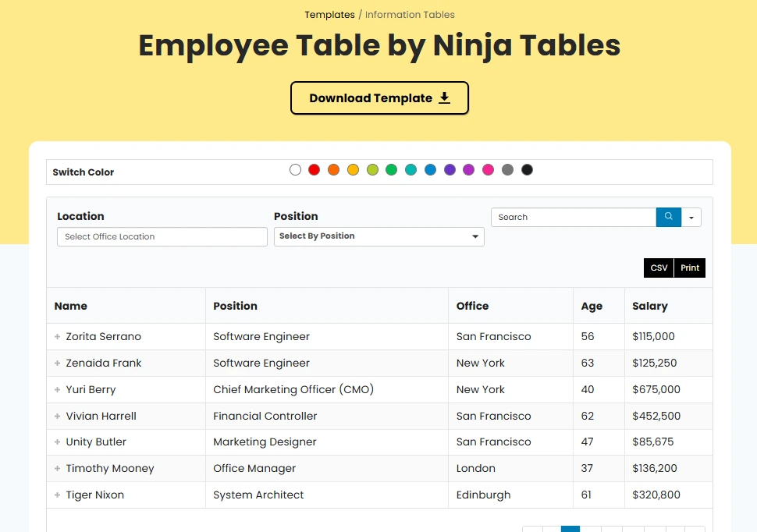Expand the Unity Butler row plus icon

click(57, 442)
